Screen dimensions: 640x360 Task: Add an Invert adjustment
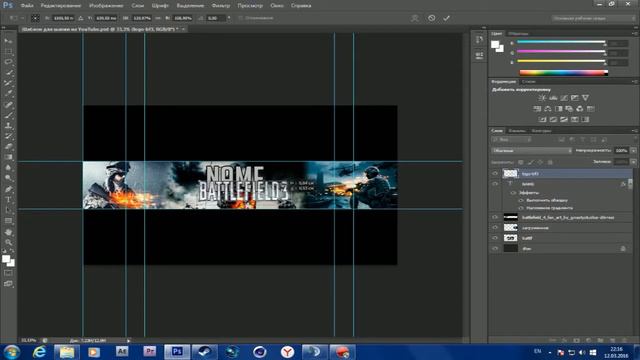point(542,119)
